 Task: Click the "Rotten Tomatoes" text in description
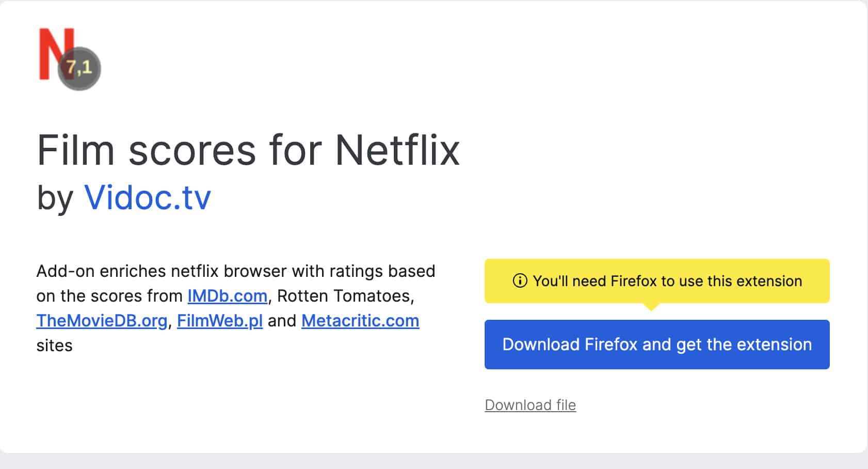coord(345,296)
